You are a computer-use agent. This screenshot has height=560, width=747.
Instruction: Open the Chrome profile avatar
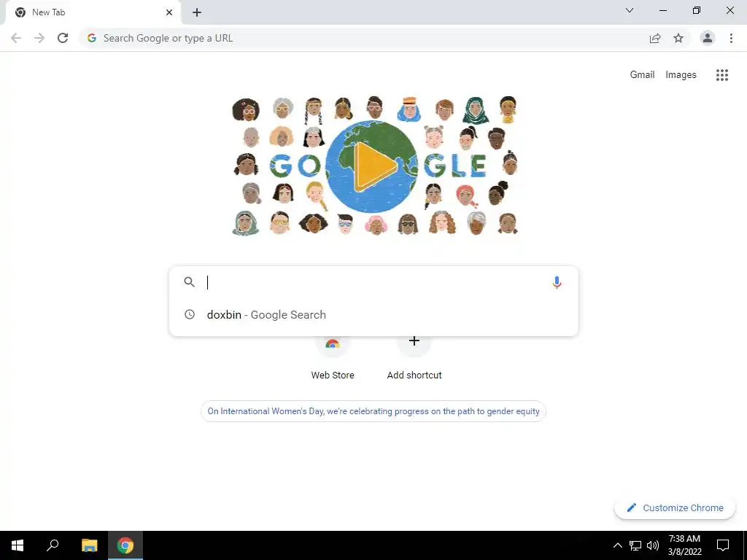click(x=708, y=38)
